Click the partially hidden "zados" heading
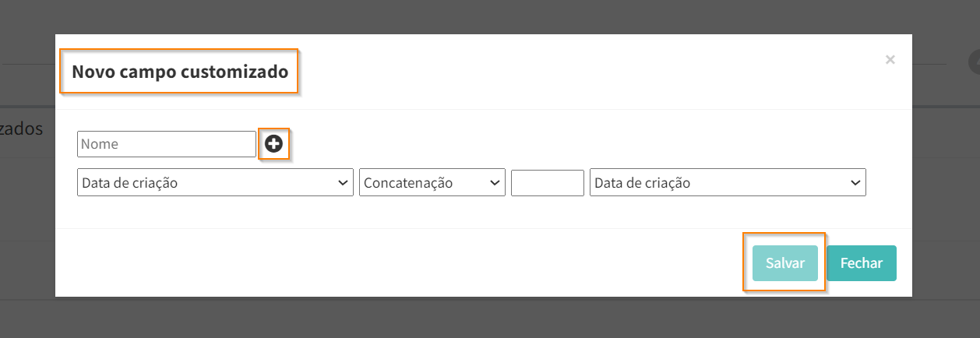The image size is (980, 338). point(22,129)
